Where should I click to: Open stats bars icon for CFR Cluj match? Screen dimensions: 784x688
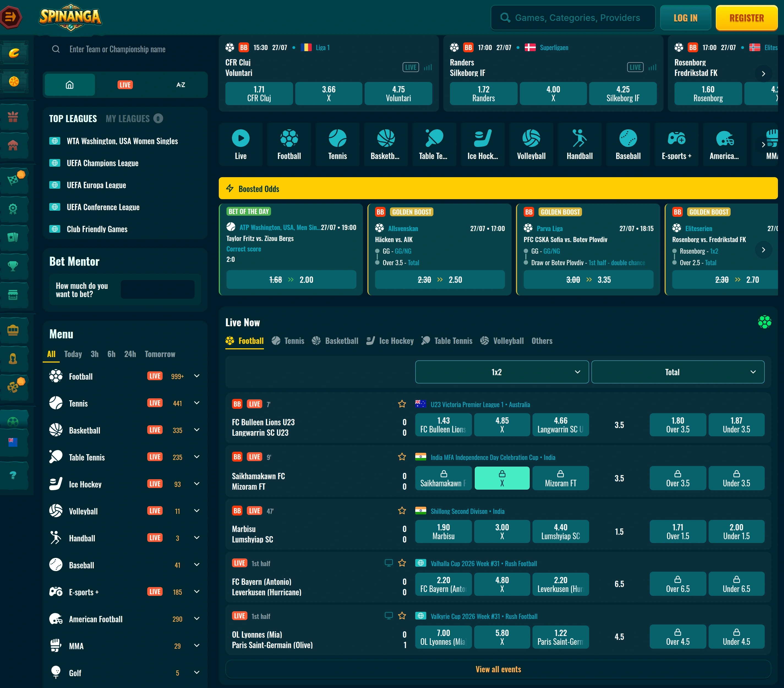pyautogui.click(x=428, y=67)
